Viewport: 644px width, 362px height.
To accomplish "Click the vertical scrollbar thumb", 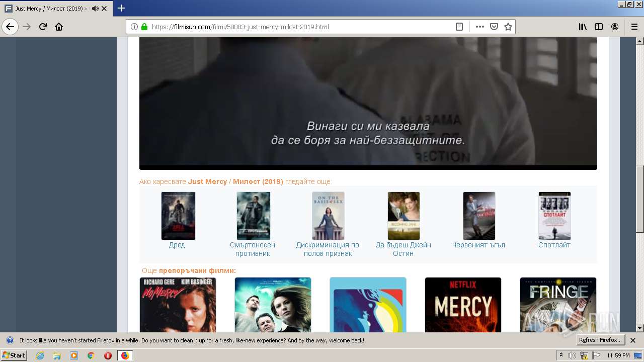I will pos(639,199).
